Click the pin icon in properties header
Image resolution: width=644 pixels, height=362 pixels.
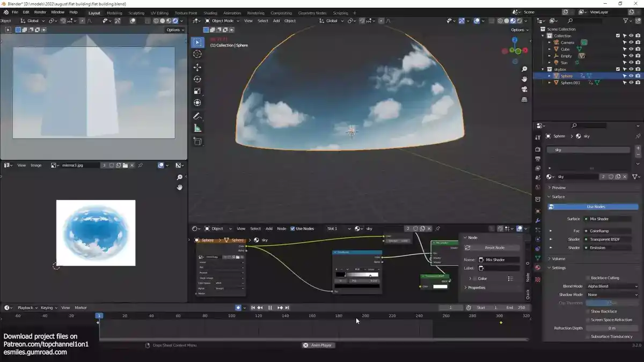coord(638,136)
